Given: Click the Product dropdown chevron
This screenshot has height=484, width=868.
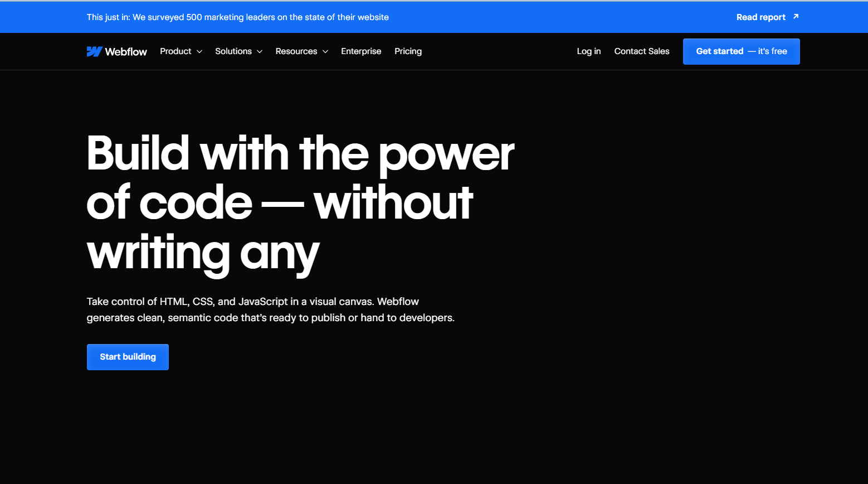Looking at the screenshot, I should click(x=201, y=51).
